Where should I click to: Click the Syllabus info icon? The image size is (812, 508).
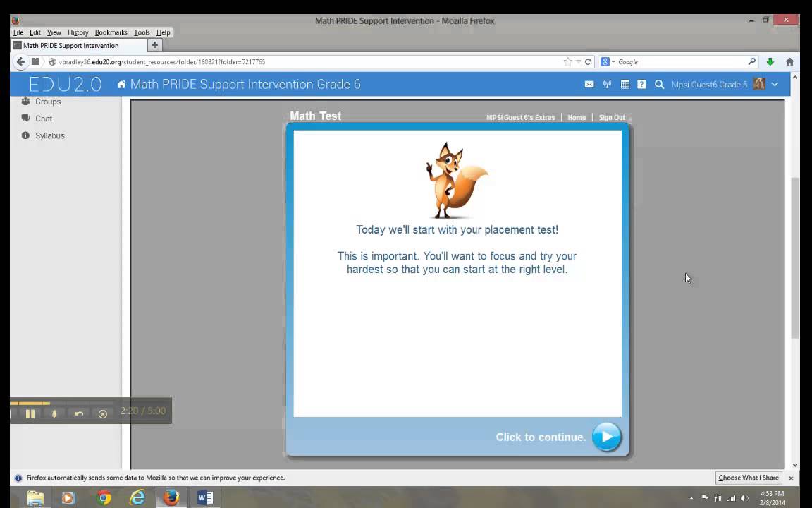coord(25,135)
